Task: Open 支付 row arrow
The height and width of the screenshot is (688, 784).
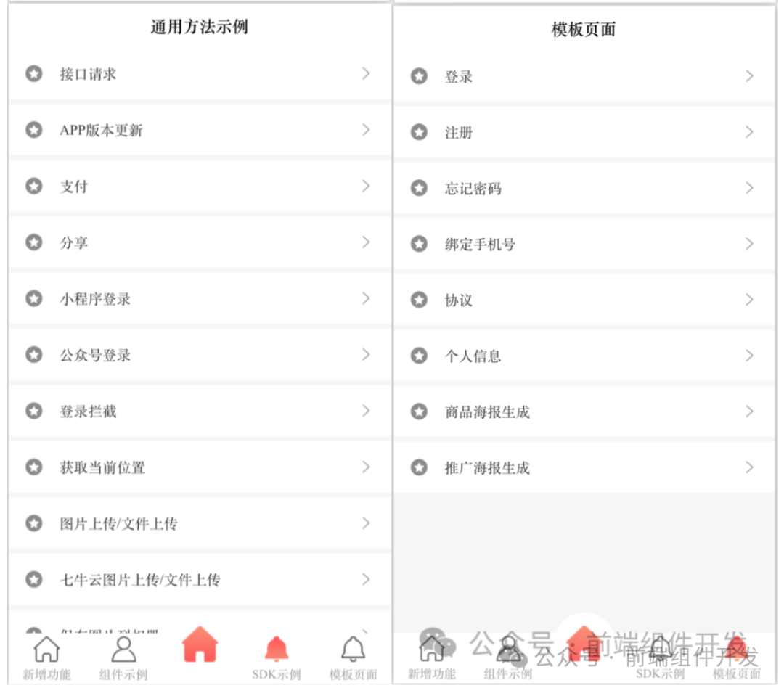Action: [366, 186]
